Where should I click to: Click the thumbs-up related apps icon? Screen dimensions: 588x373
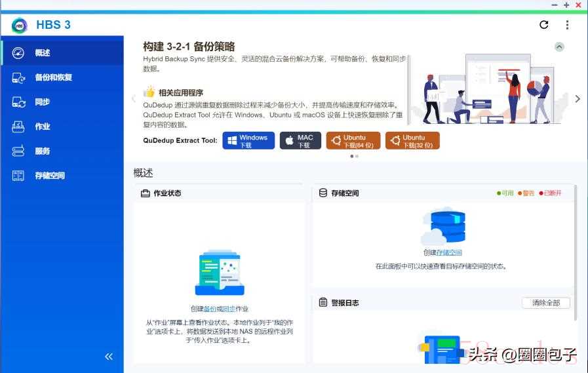pos(149,92)
